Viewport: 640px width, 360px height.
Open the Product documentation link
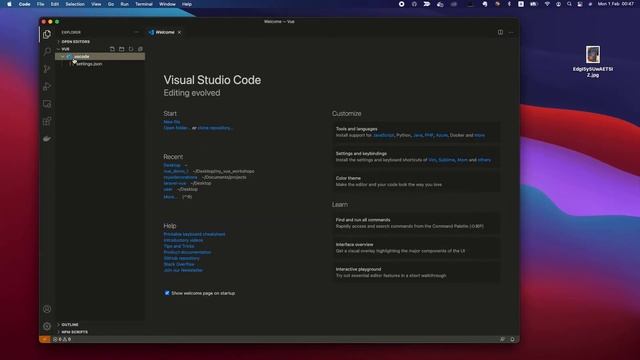(187, 252)
